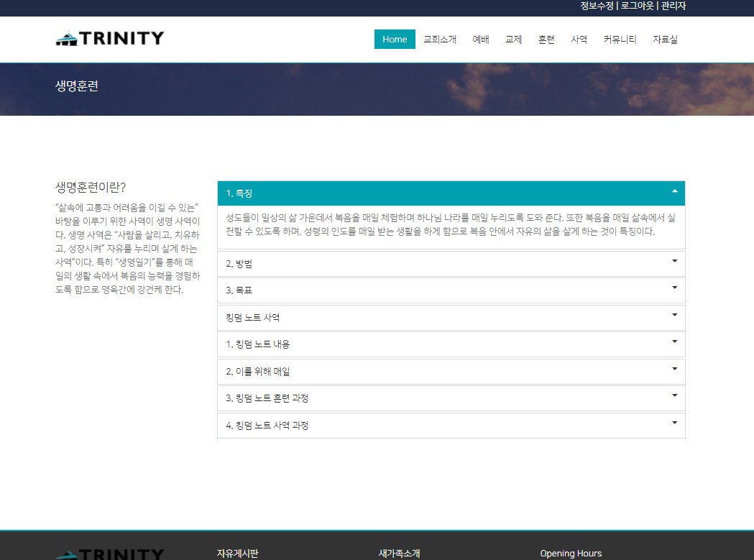The height and width of the screenshot is (560, 754).
Task: Click the down arrow on 1. 킹덤 노트 내용
Action: pyautogui.click(x=675, y=341)
